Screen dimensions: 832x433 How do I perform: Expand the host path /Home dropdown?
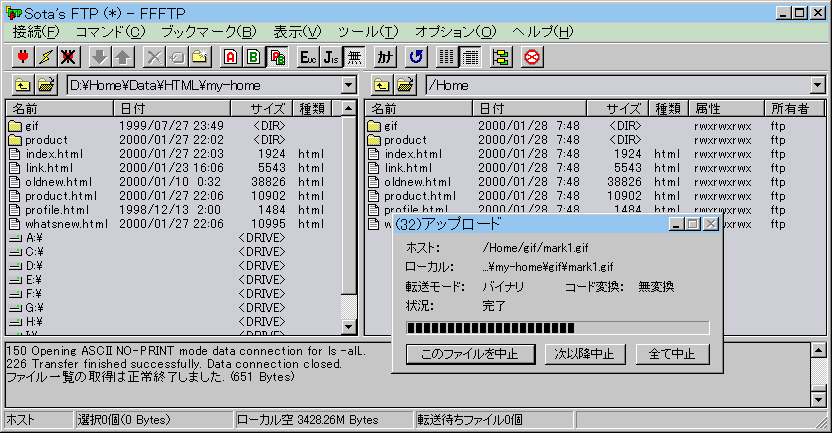click(818, 85)
